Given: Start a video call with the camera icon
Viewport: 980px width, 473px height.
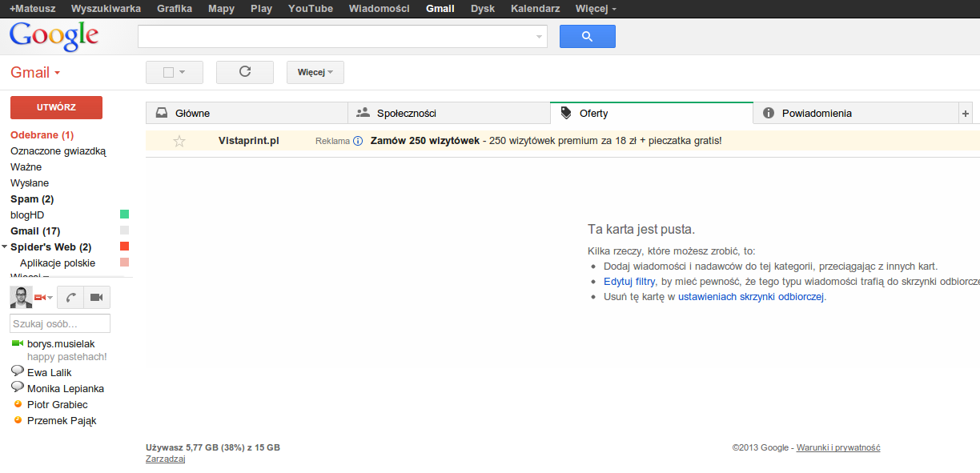Looking at the screenshot, I should [x=97, y=298].
